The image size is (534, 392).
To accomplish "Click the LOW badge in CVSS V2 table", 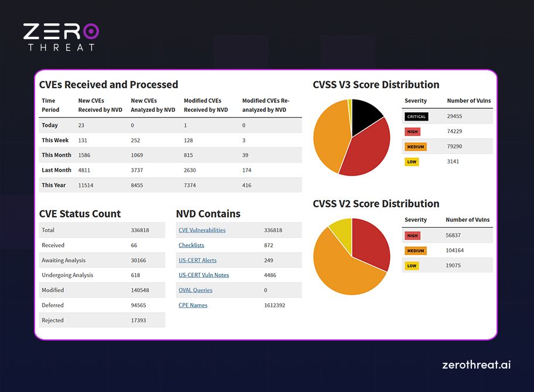I will pos(413,266).
